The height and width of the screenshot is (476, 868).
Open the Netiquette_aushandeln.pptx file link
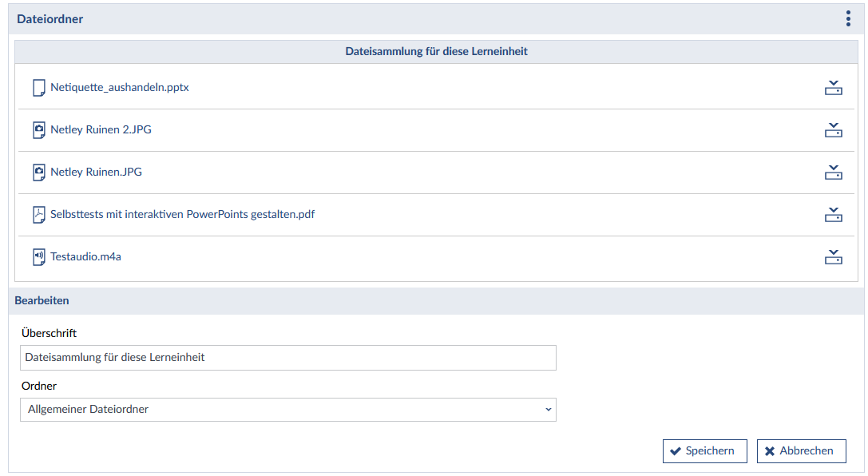click(x=120, y=88)
